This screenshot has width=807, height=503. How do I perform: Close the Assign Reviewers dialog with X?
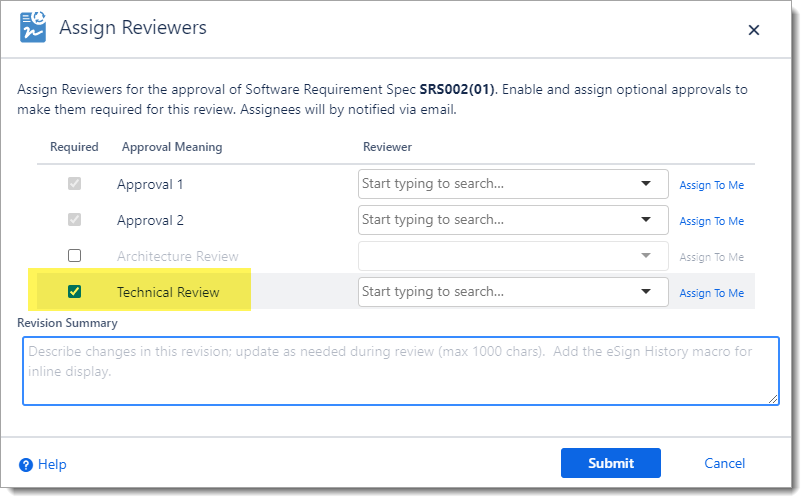point(754,31)
